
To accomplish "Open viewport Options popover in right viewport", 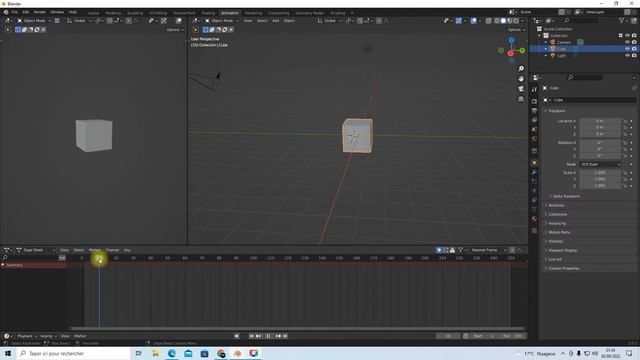I will tap(516, 30).
